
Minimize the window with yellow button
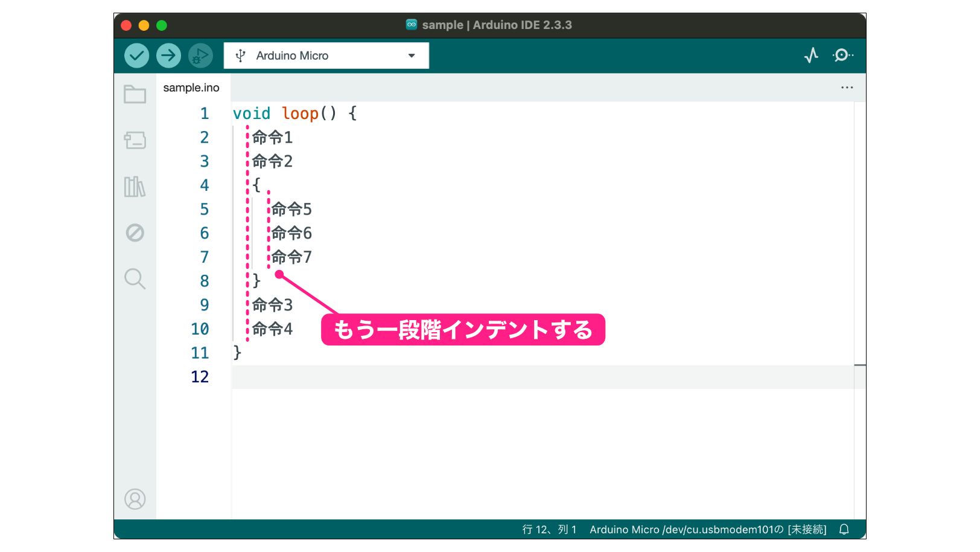[144, 25]
